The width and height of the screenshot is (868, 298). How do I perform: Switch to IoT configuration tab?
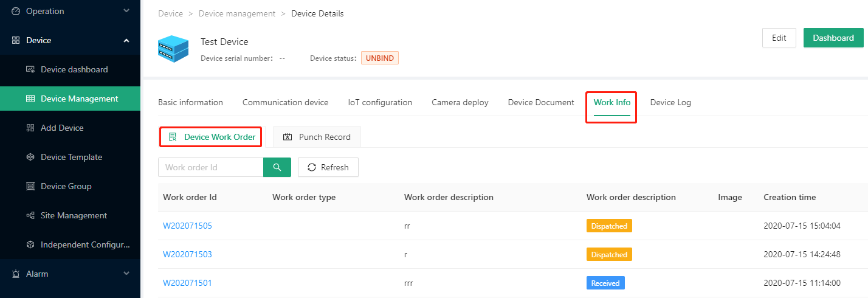[x=380, y=102]
